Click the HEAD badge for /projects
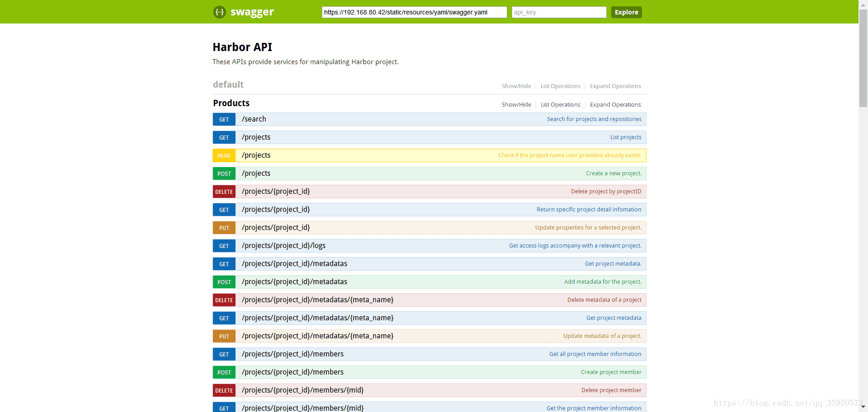The width and height of the screenshot is (868, 412). pyautogui.click(x=224, y=155)
